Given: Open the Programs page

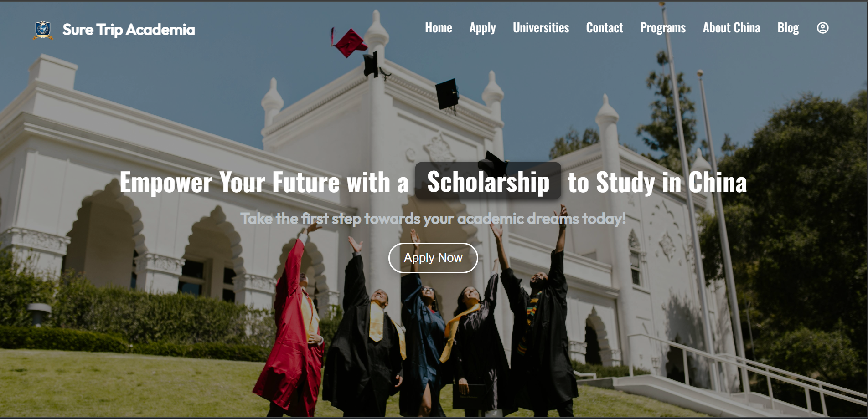Looking at the screenshot, I should pyautogui.click(x=663, y=28).
